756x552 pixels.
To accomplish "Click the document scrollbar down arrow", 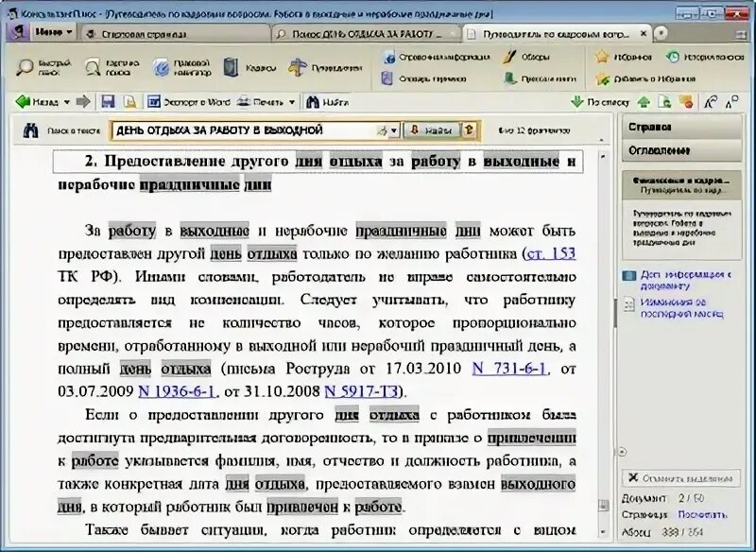I will tap(603, 532).
